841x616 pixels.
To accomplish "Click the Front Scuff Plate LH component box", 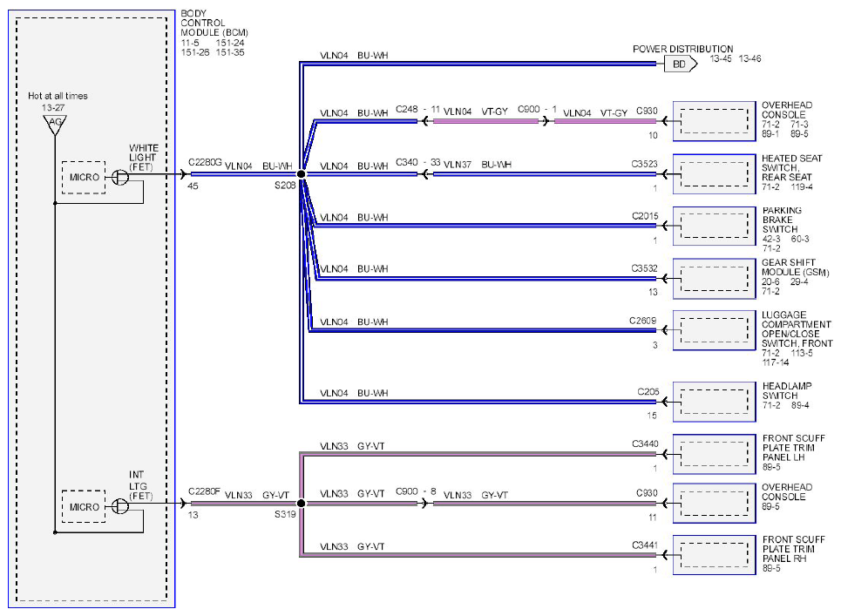I will click(714, 454).
